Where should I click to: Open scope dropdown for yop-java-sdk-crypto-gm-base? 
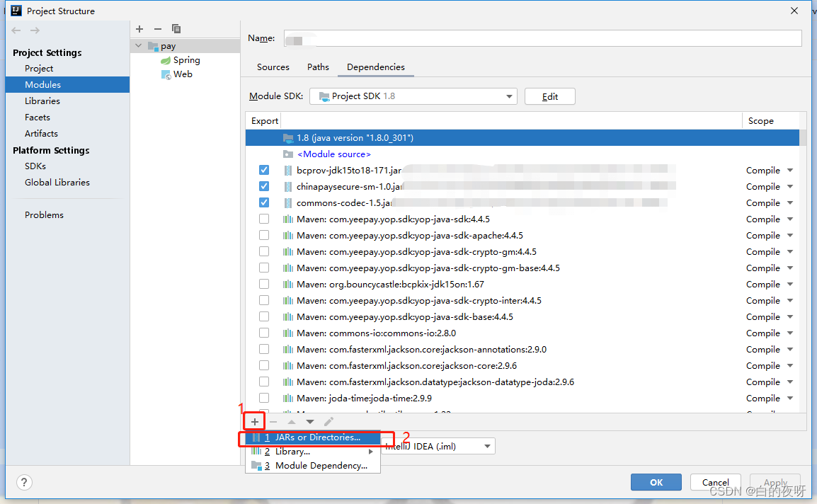(x=790, y=268)
